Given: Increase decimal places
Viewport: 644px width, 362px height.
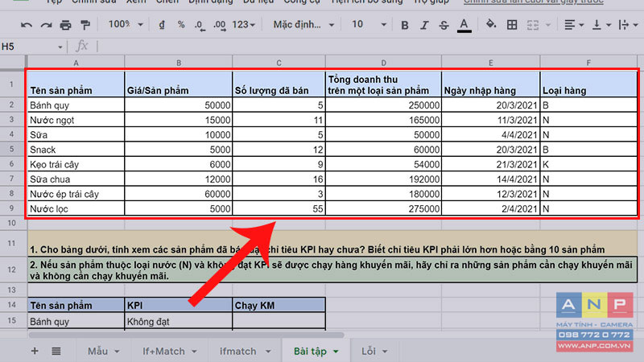Looking at the screenshot, I should pos(219,26).
